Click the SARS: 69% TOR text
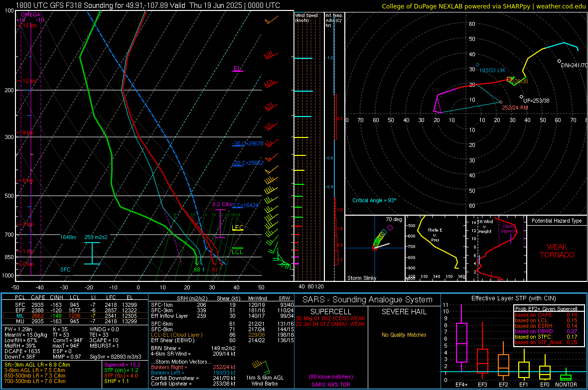 (x=331, y=385)
